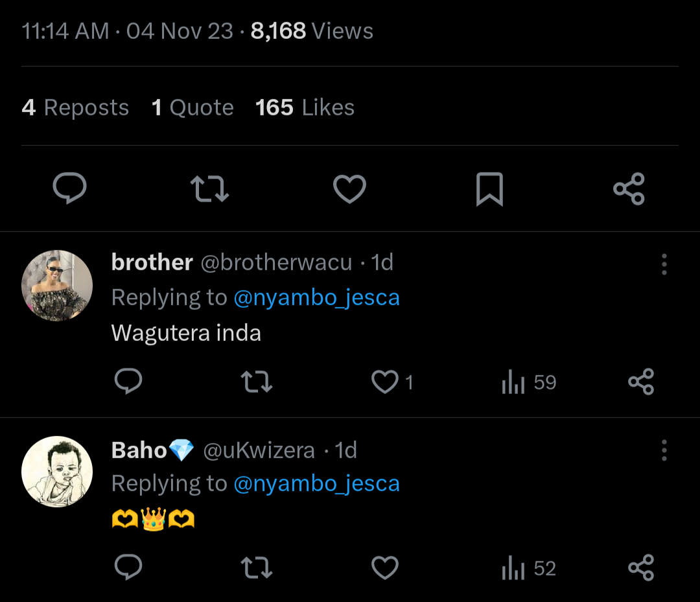Reply to Baho's emoji comment

coord(128,568)
